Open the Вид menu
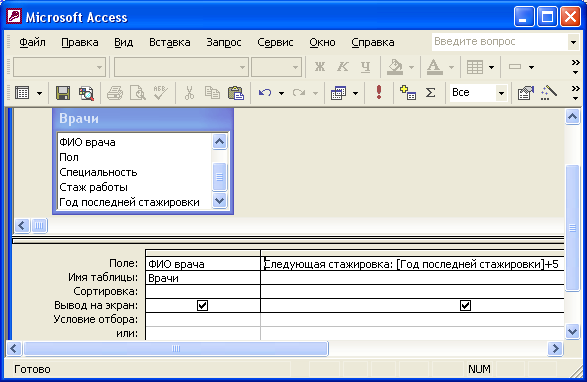 tap(124, 42)
